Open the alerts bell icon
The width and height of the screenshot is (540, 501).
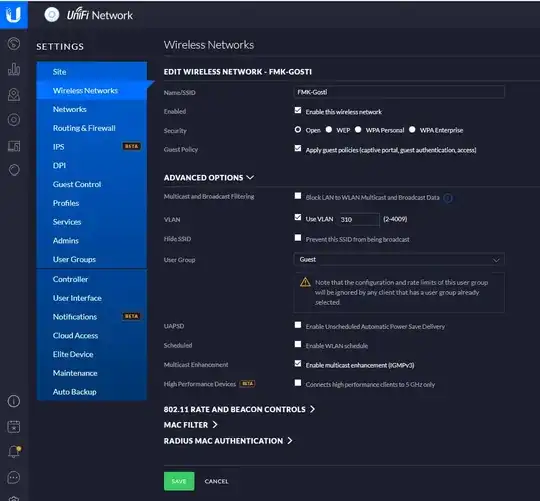click(x=14, y=451)
